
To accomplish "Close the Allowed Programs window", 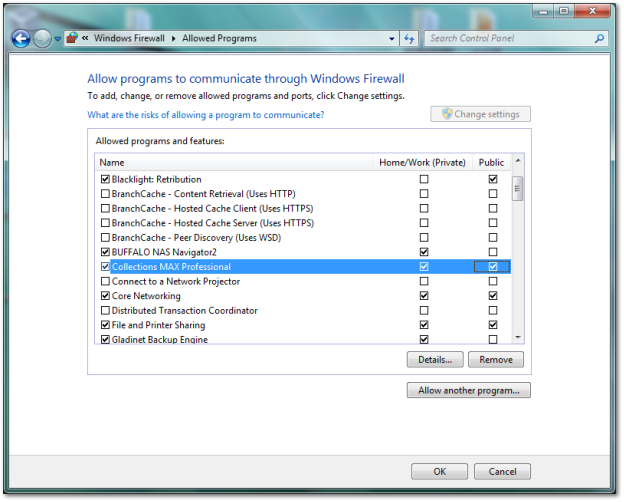I will 592,11.
